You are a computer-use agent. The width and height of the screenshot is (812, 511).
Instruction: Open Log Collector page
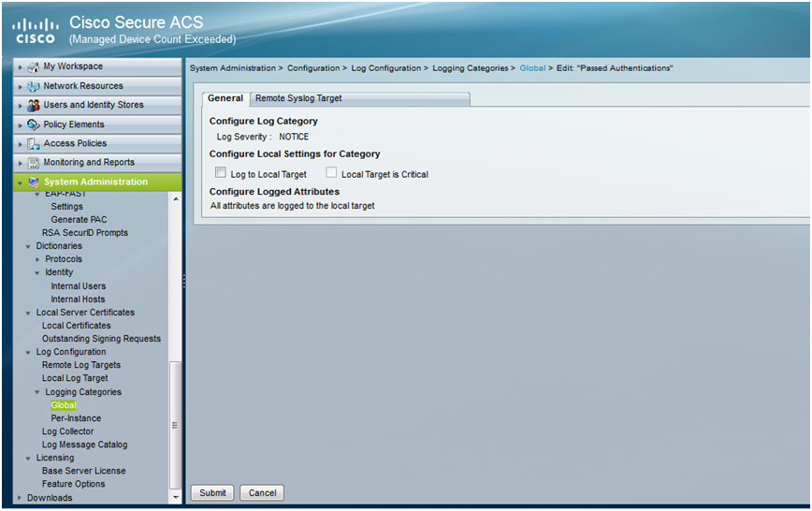point(68,431)
